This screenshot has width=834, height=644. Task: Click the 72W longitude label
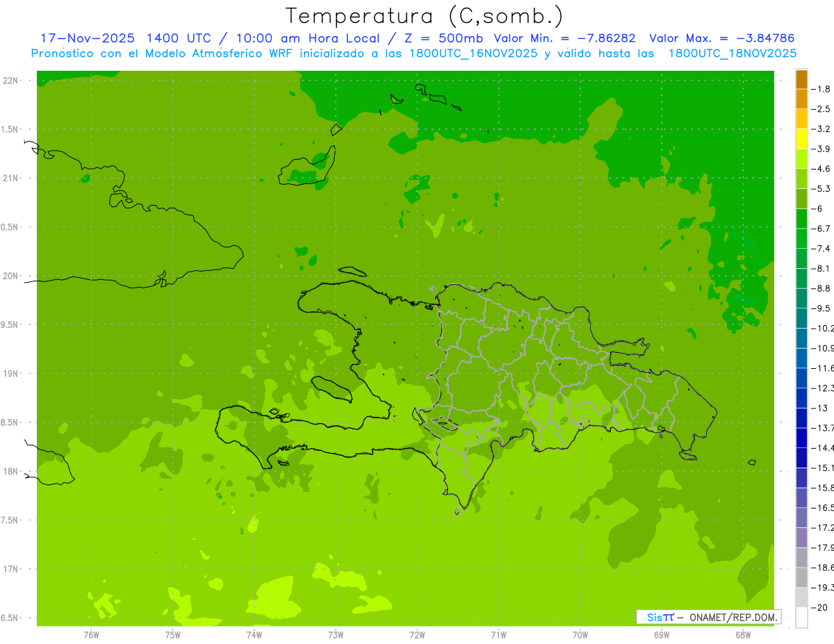click(417, 635)
